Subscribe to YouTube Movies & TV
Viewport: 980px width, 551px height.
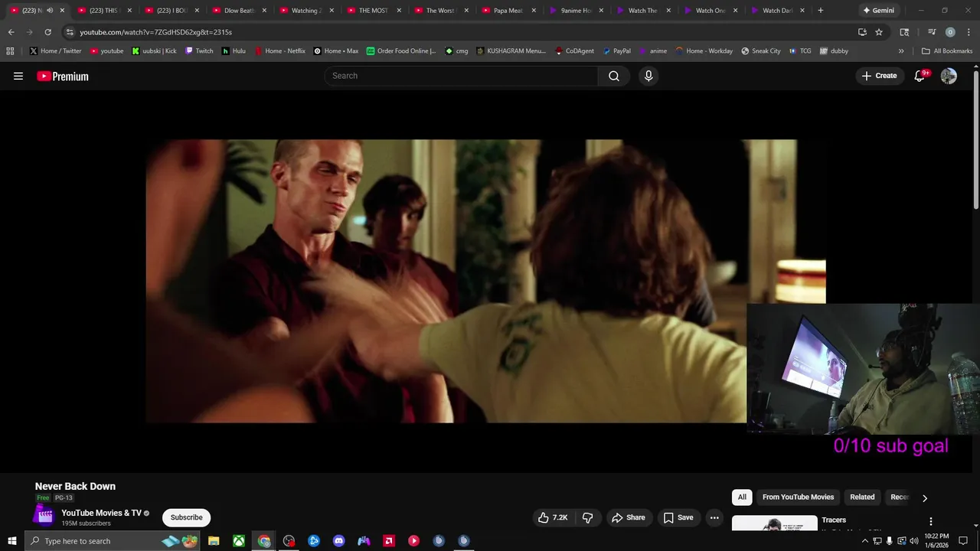tap(187, 518)
